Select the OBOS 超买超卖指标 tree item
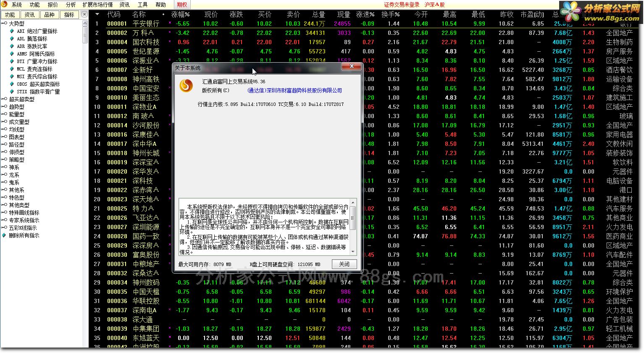The width and height of the screenshot is (644, 353). (x=38, y=84)
